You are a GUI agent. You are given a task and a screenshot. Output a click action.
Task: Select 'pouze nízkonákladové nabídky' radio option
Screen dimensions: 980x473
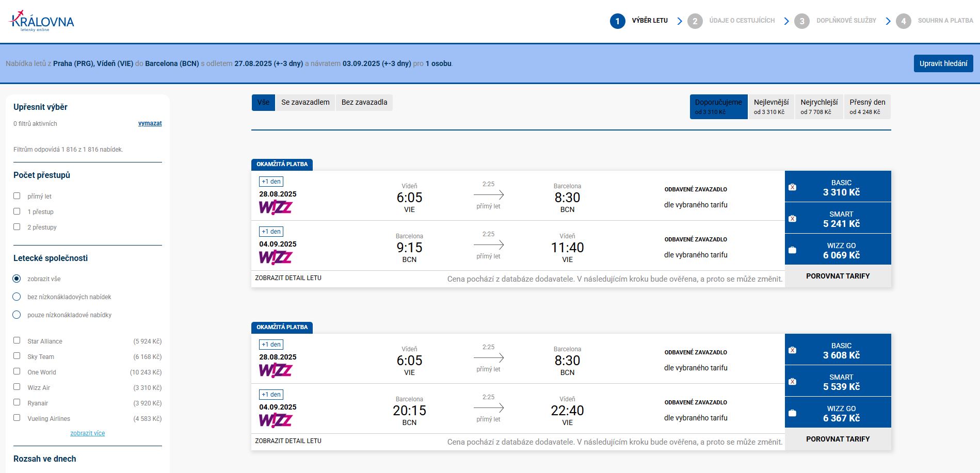click(17, 315)
